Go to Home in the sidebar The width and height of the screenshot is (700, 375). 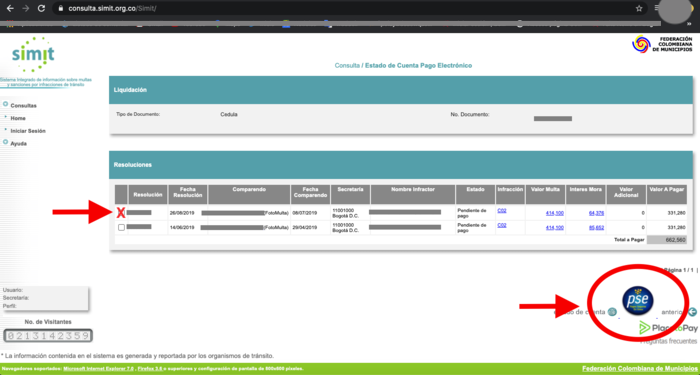pyautogui.click(x=18, y=118)
